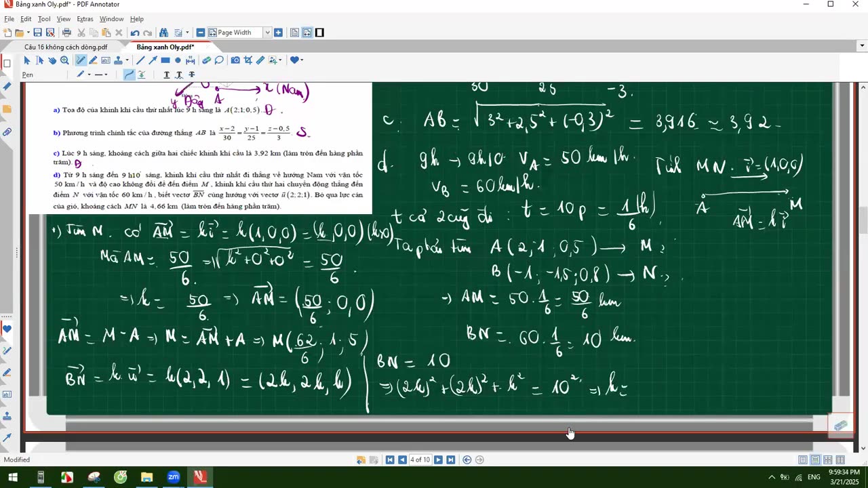Select the Pan hand tool
The image size is (868, 488).
pyautogui.click(x=52, y=60)
